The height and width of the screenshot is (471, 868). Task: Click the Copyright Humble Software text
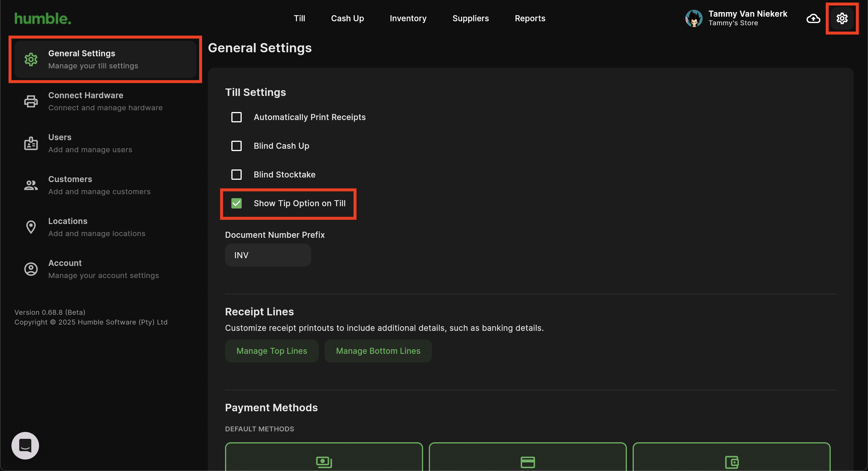click(x=91, y=322)
